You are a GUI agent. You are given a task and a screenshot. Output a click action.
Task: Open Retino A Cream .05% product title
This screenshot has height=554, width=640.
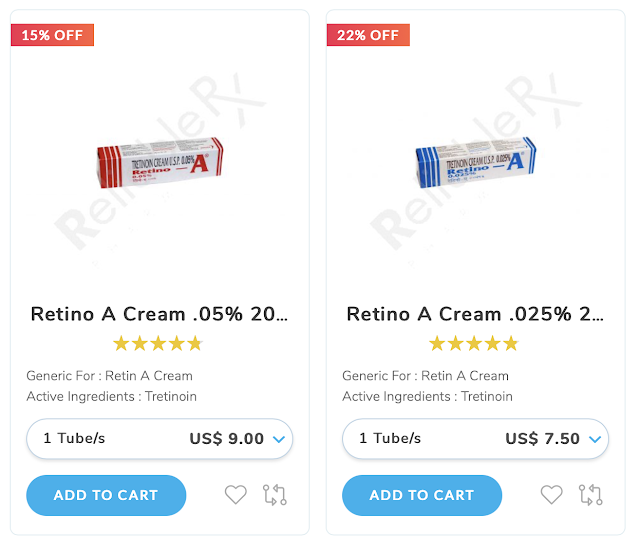pos(159,314)
